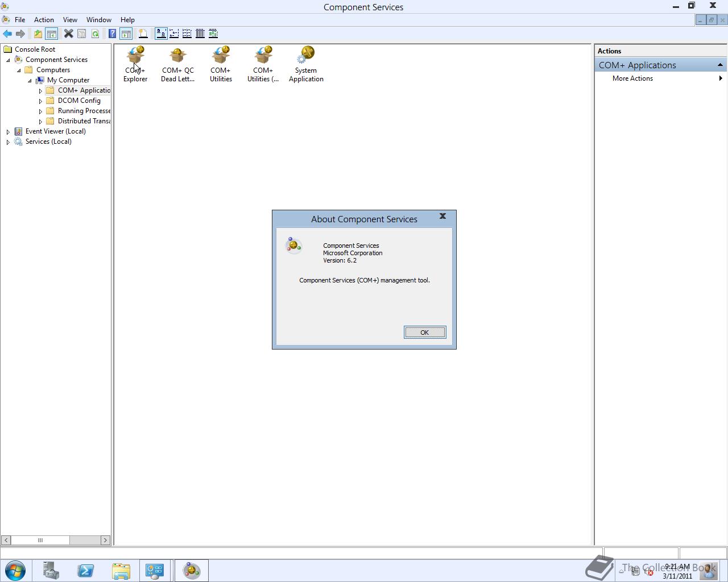Collapse the Component Services tree node

pos(9,60)
